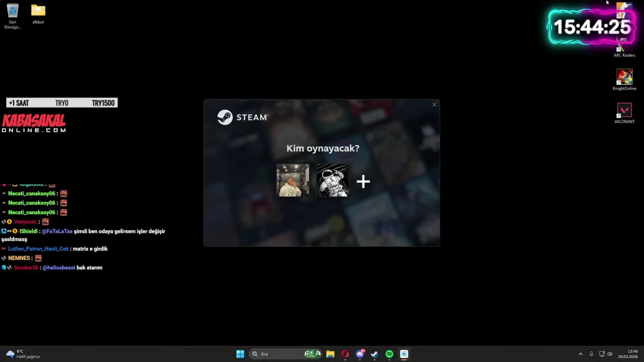Image resolution: width=644 pixels, height=362 pixels.
Task: Click the animal illustration in the search box
Action: [x=312, y=354]
